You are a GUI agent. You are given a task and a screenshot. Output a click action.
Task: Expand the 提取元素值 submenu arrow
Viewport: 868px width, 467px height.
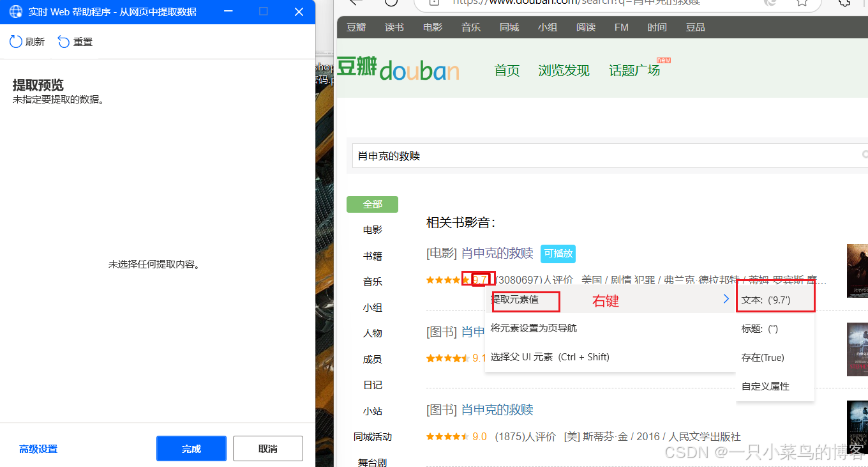[x=726, y=298]
